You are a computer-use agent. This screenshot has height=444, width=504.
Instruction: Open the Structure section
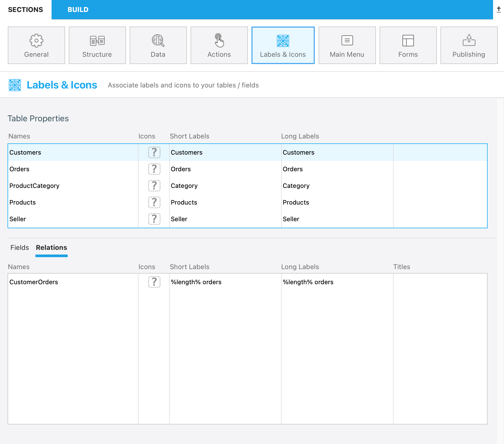pos(97,45)
